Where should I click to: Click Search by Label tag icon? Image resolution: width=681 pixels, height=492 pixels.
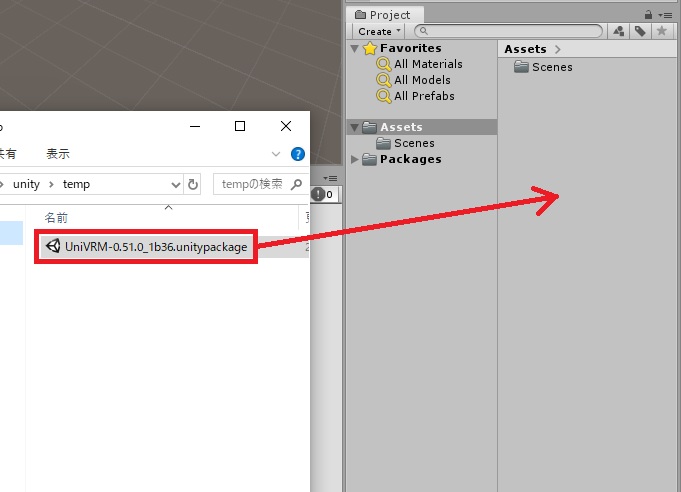tap(640, 31)
